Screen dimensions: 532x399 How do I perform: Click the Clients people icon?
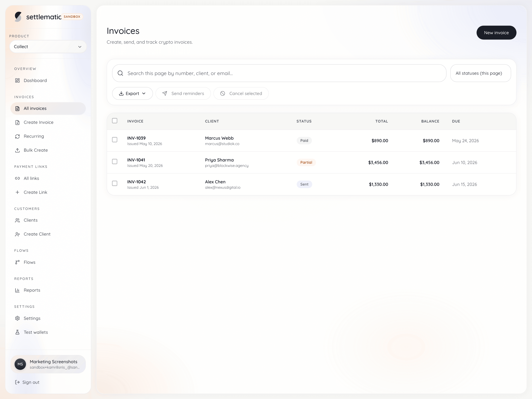tap(17, 220)
